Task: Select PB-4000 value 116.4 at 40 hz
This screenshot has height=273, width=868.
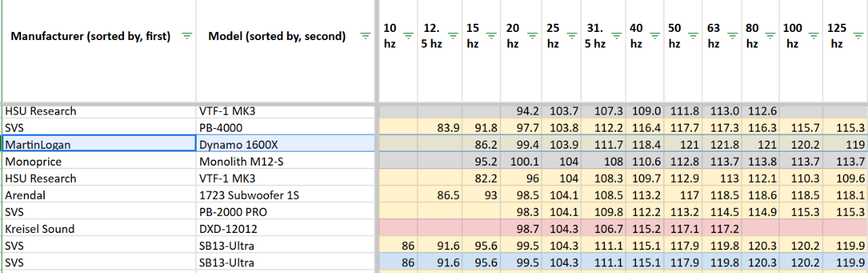Action: pyautogui.click(x=645, y=127)
